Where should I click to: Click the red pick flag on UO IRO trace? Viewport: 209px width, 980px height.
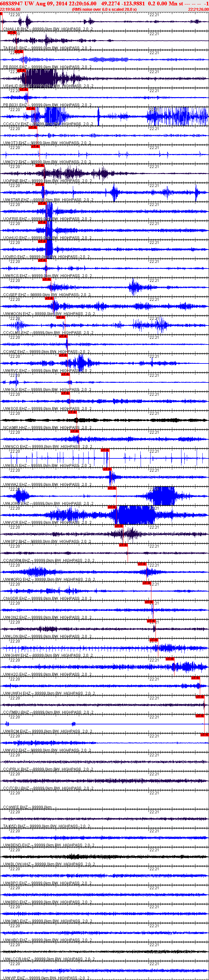(42, 241)
